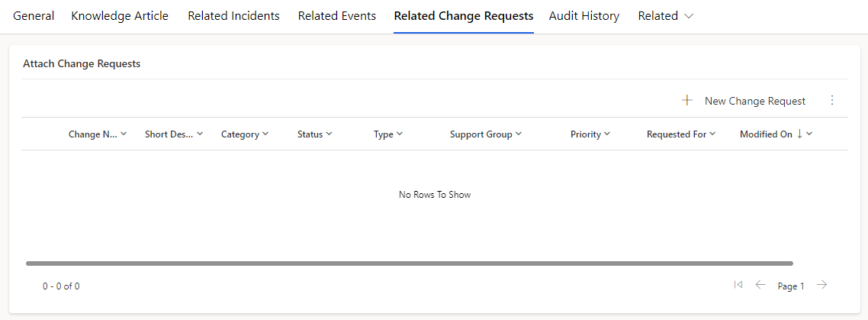Screen dimensions: 868x320
Task: Expand the Related tab dropdown chevron
Action: pos(689,16)
